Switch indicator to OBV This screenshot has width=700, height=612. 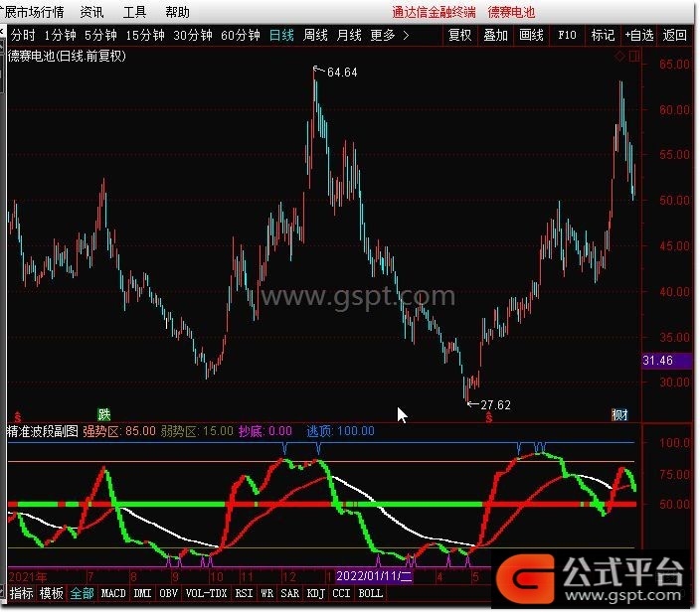point(168,593)
